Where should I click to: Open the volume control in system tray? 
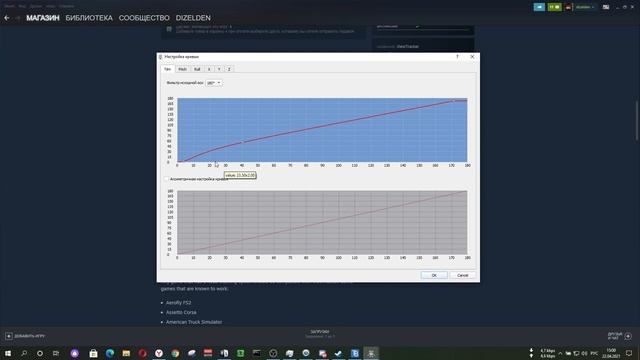point(584,353)
